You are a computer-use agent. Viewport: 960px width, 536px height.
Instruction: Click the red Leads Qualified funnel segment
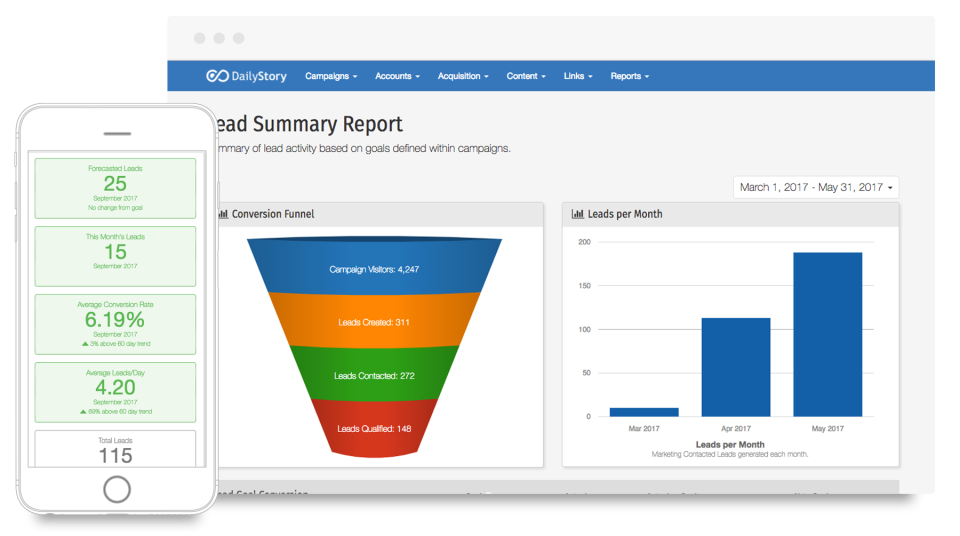click(x=375, y=428)
